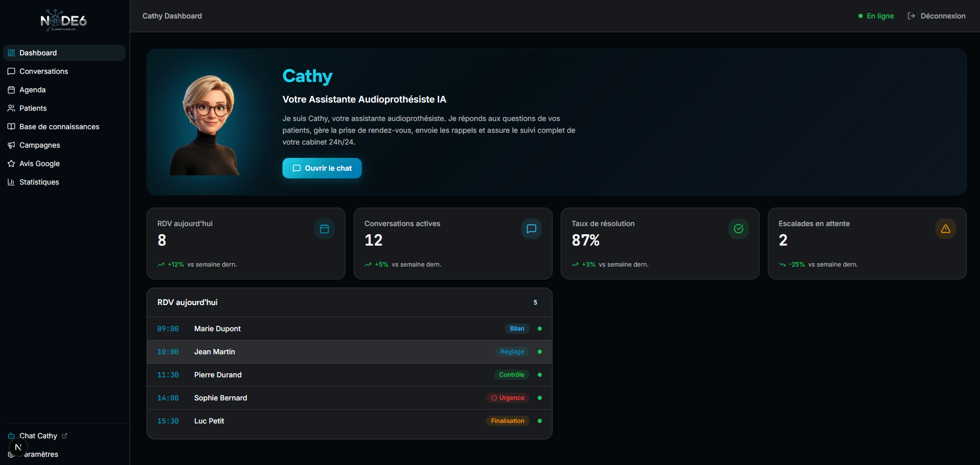The width and height of the screenshot is (980, 465).
Task: Open Campagnes from the sidebar
Action: point(39,145)
